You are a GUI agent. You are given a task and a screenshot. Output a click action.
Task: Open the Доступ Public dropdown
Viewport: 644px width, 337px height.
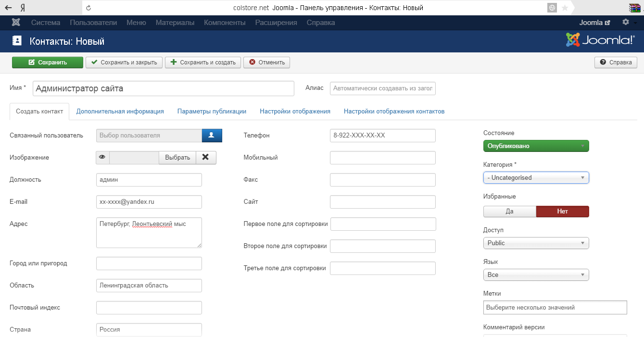point(536,243)
